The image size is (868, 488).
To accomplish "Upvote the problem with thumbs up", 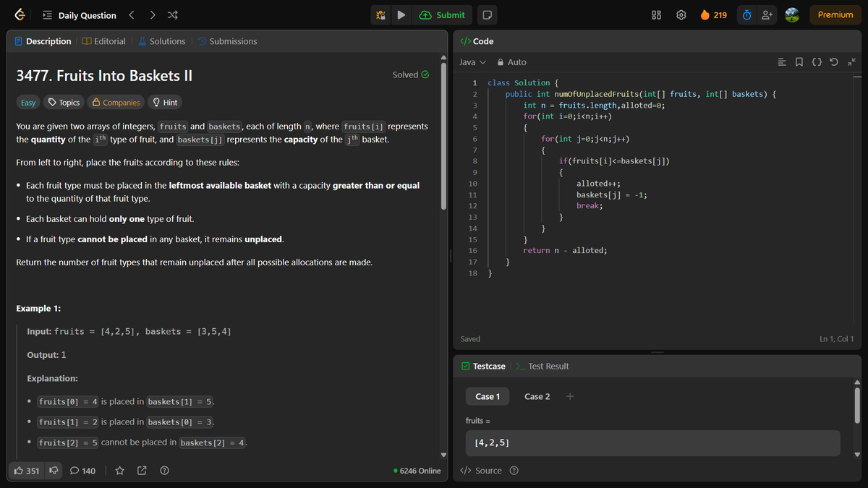I will [x=25, y=471].
